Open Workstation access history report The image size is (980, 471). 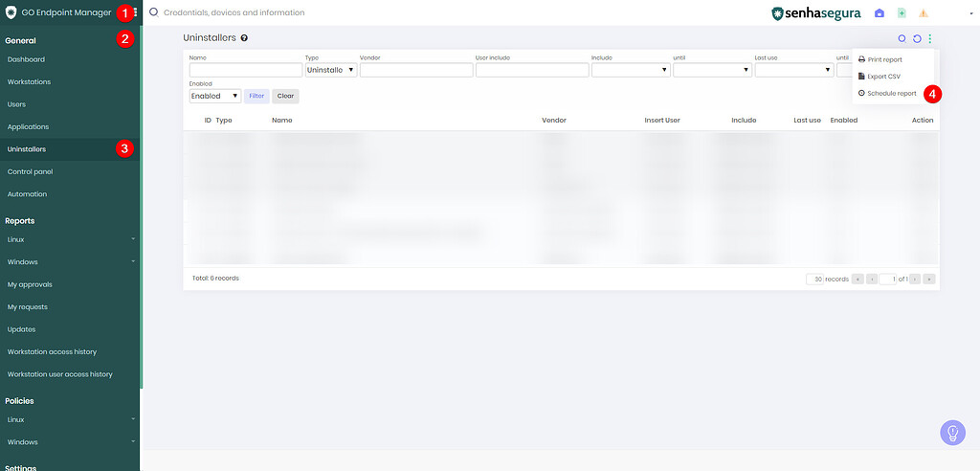coord(52,352)
